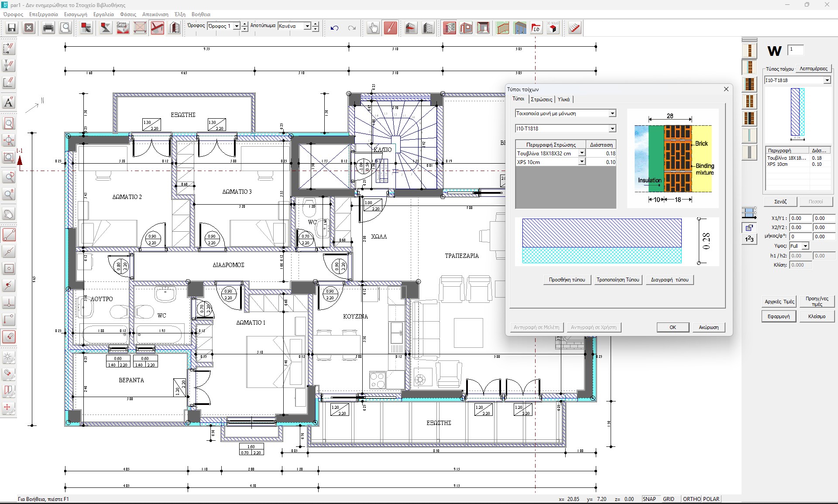This screenshot has width=838, height=504.
Task: Open the Lib library icon in toolbar
Action: (x=536, y=28)
